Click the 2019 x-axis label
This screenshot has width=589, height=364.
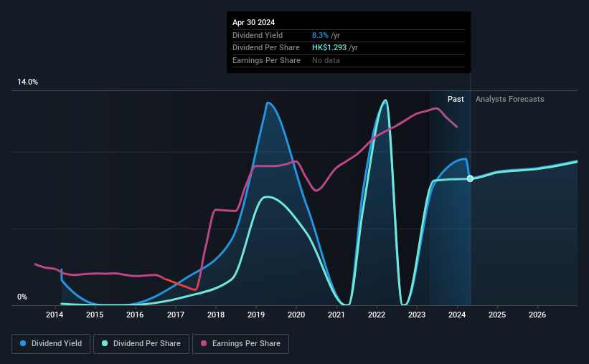click(256, 315)
